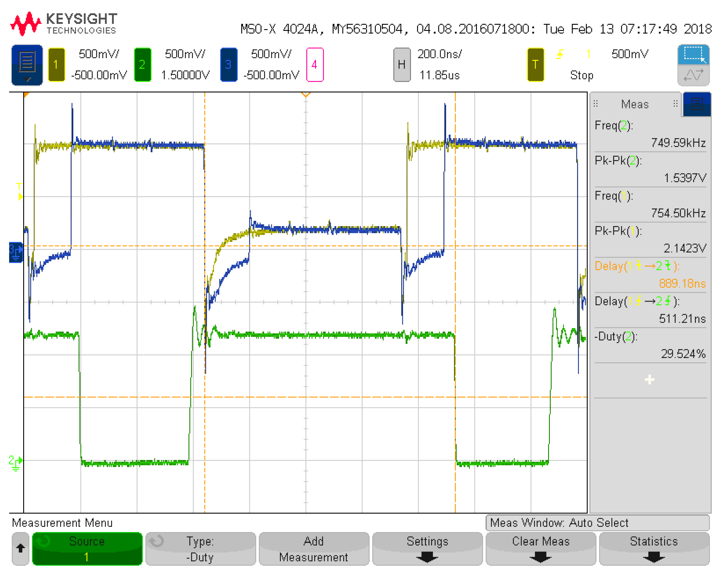The width and height of the screenshot is (728, 575).
Task: Open the sidebar menu icon beside Meas
Action: pos(697,104)
